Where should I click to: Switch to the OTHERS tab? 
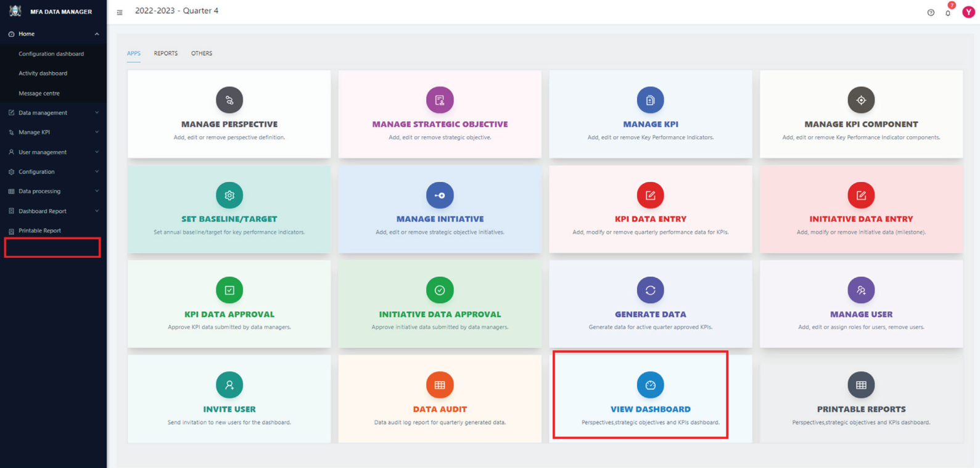(x=202, y=54)
